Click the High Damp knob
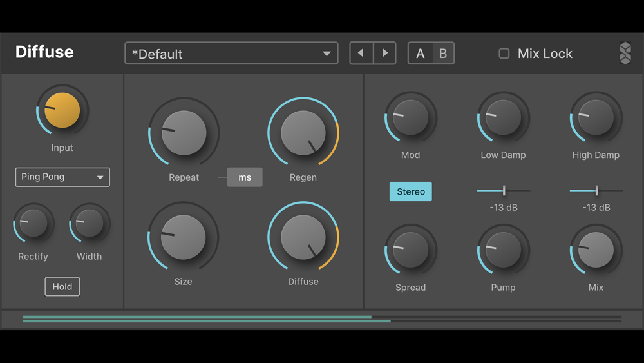This screenshot has height=363, width=644. coord(596,117)
